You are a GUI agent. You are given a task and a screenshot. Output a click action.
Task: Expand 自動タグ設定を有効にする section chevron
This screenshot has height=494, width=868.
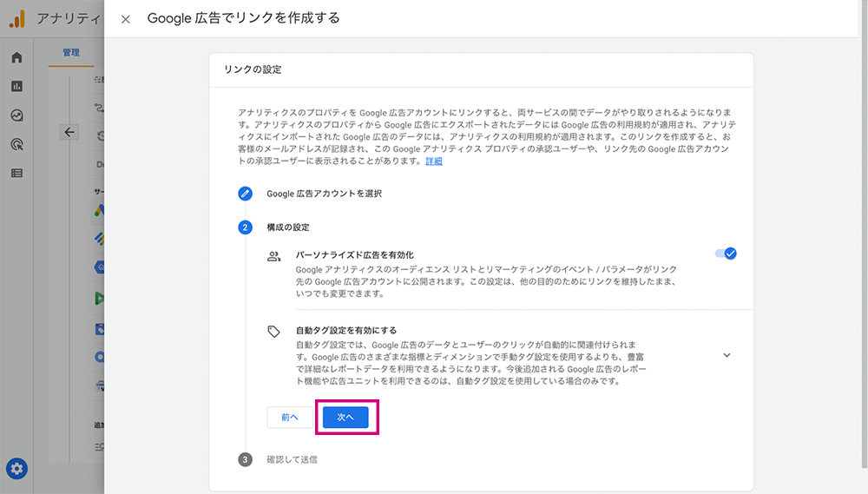pos(727,356)
